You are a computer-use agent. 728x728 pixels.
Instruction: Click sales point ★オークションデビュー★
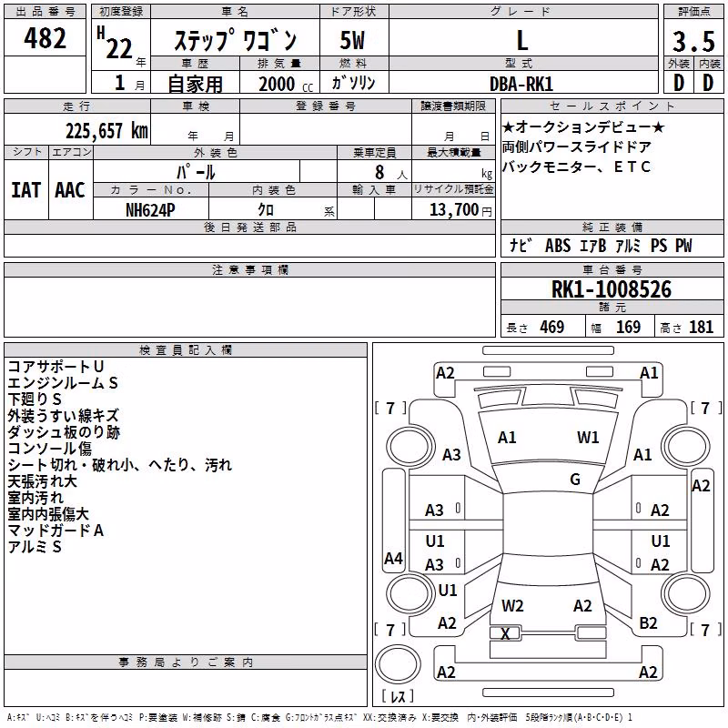(583, 126)
